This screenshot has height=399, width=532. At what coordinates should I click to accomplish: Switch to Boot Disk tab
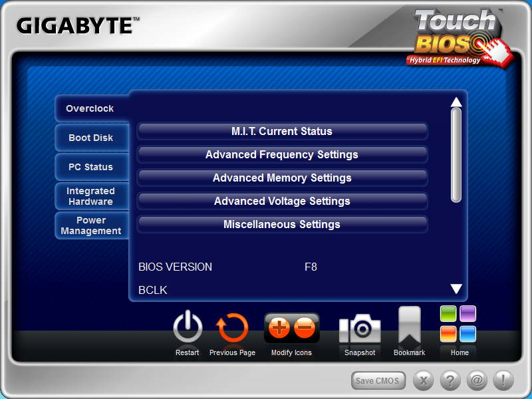[x=92, y=138]
